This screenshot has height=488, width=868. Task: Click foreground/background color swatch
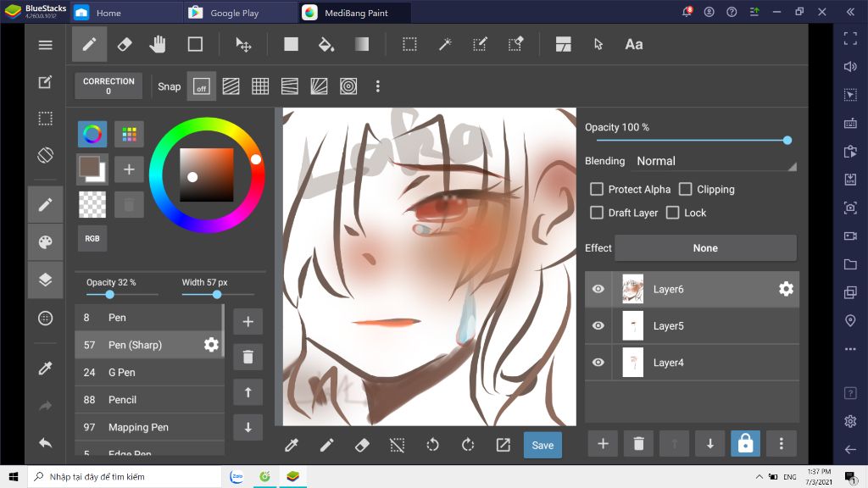[92, 169]
